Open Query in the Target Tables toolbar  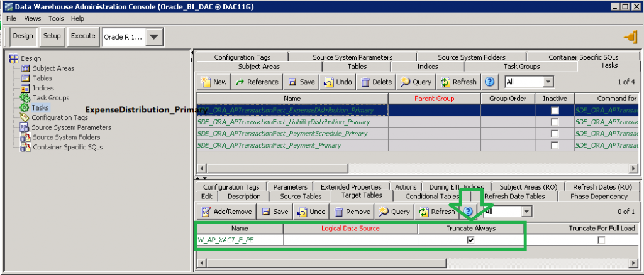pyautogui.click(x=394, y=212)
